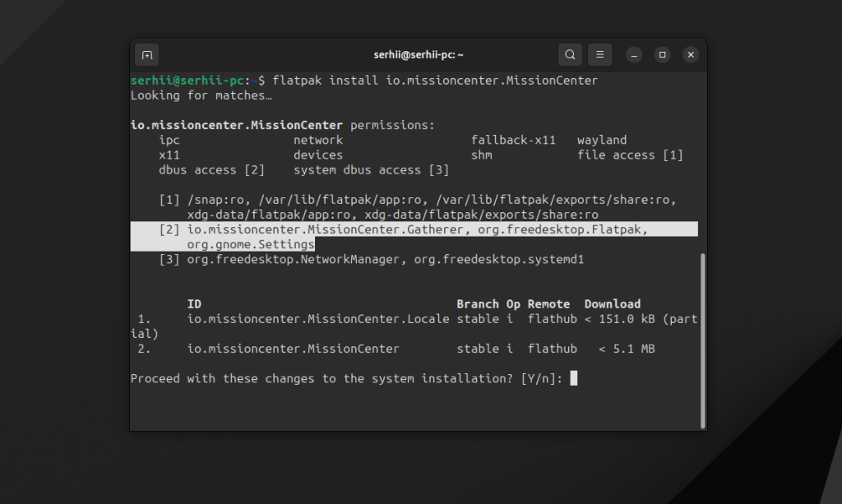Minimize the terminal window
The width and height of the screenshot is (842, 504).
click(634, 55)
